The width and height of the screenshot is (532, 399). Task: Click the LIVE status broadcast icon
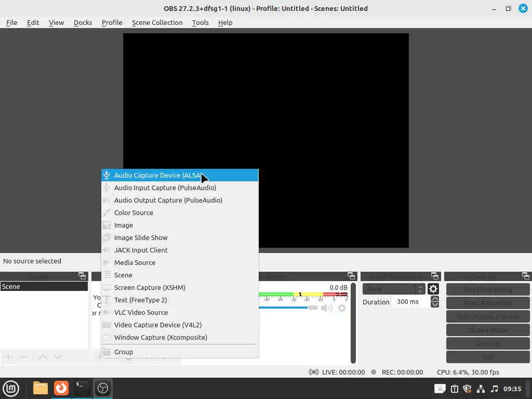[313, 372]
